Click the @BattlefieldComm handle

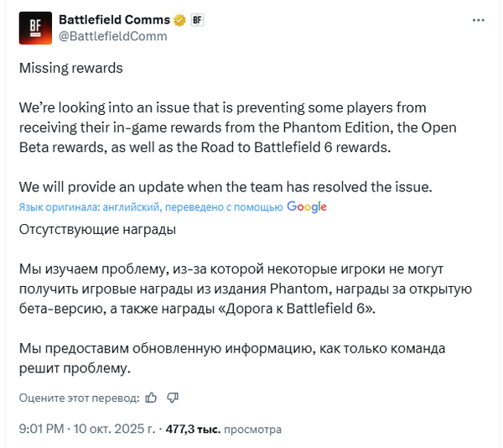[113, 36]
